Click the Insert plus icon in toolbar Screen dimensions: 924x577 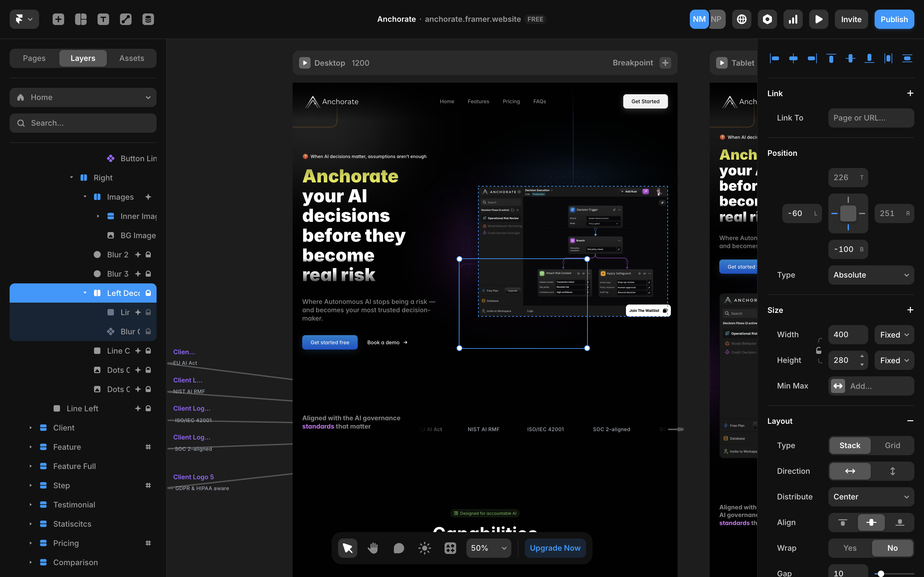[x=58, y=19]
